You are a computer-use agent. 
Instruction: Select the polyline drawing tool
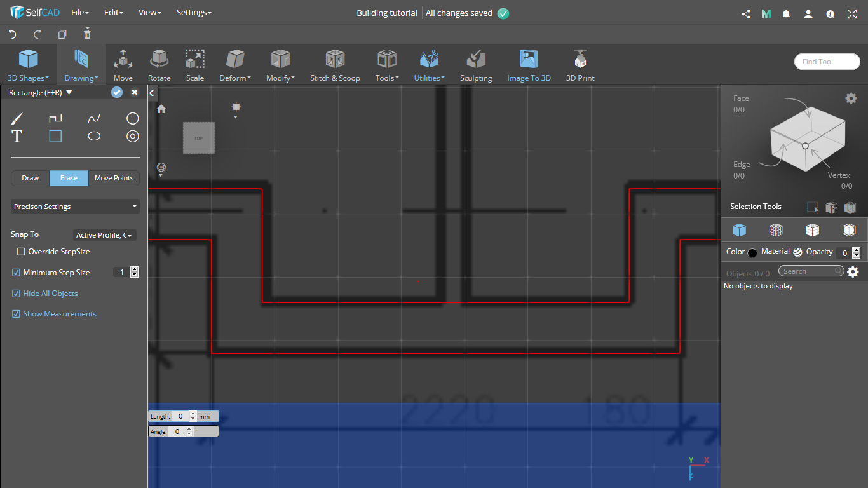coord(55,118)
